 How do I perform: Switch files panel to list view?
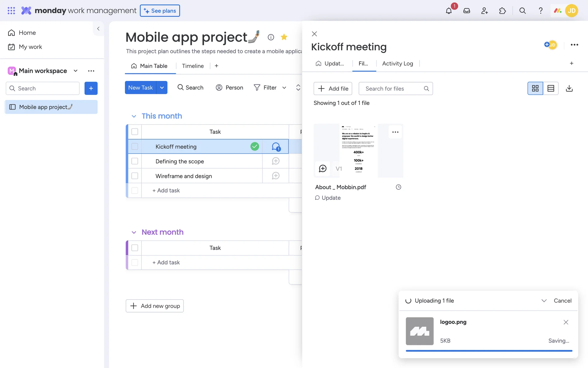(551, 88)
